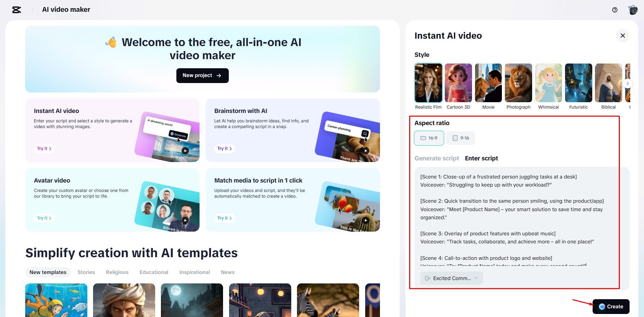The image size is (644, 317).
Task: Click the profile avatar in top bar
Action: point(633,10)
